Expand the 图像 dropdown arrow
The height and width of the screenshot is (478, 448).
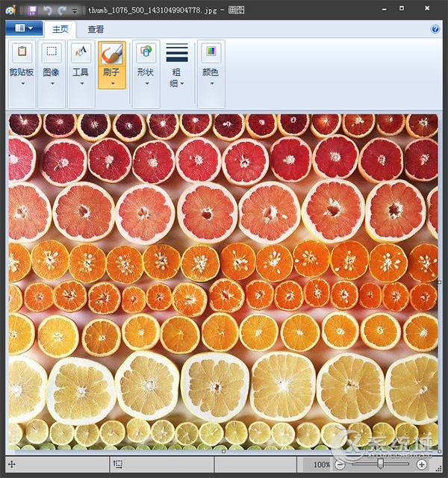pos(52,84)
